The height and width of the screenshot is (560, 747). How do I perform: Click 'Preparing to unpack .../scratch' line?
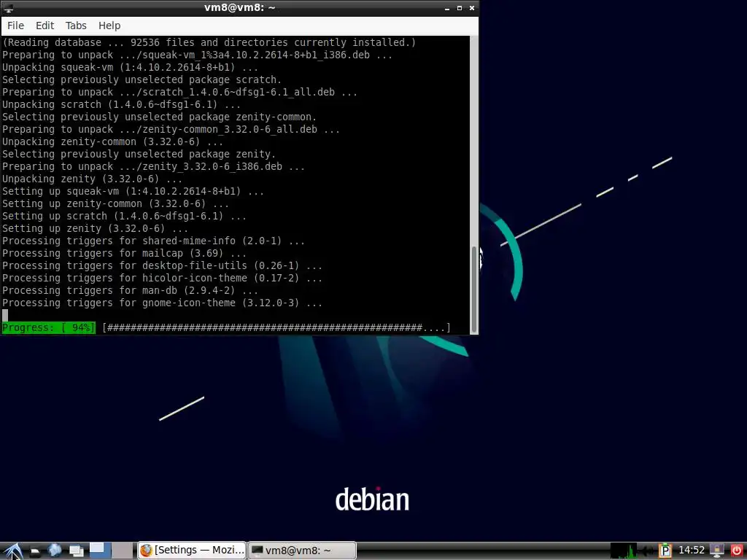click(x=179, y=92)
